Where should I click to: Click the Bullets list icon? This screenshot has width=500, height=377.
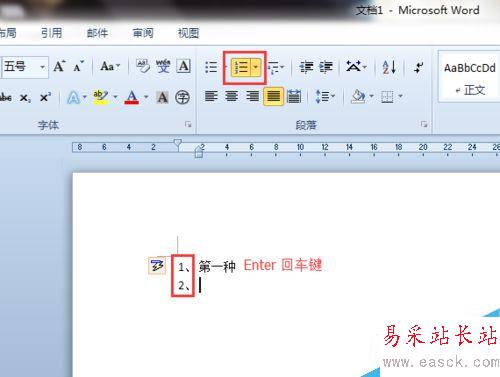(x=211, y=67)
